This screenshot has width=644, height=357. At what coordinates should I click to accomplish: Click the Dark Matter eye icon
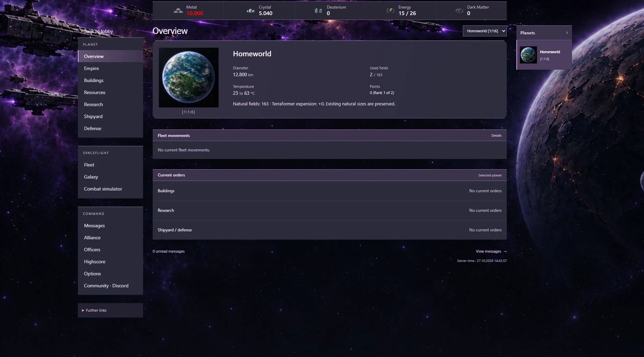click(459, 11)
